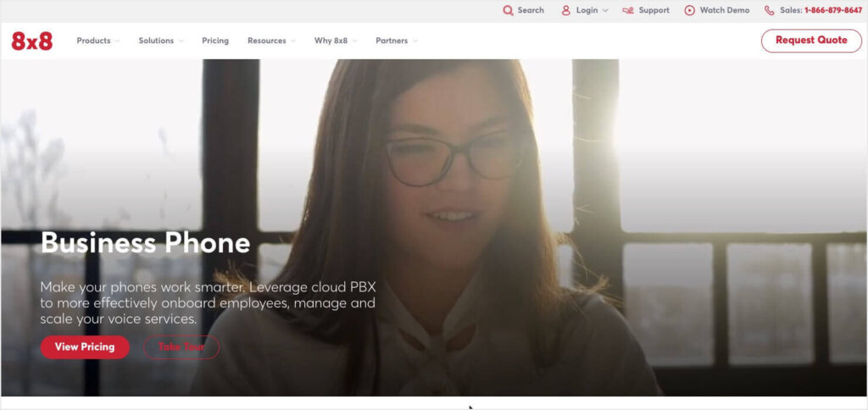
Task: Select the Take Tour button
Action: coord(181,347)
